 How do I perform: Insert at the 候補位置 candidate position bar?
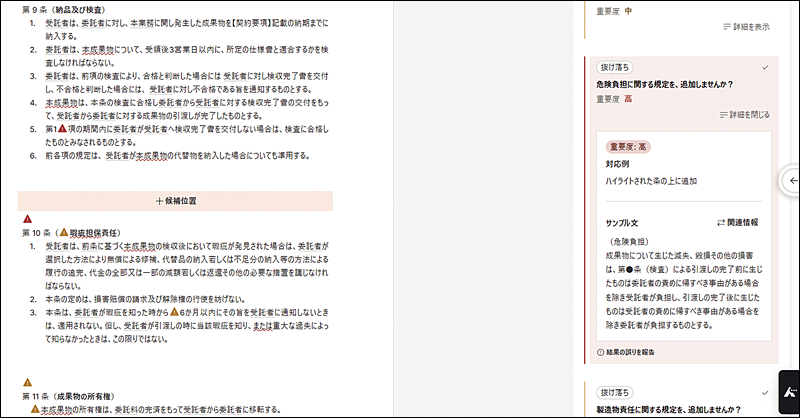[x=176, y=200]
